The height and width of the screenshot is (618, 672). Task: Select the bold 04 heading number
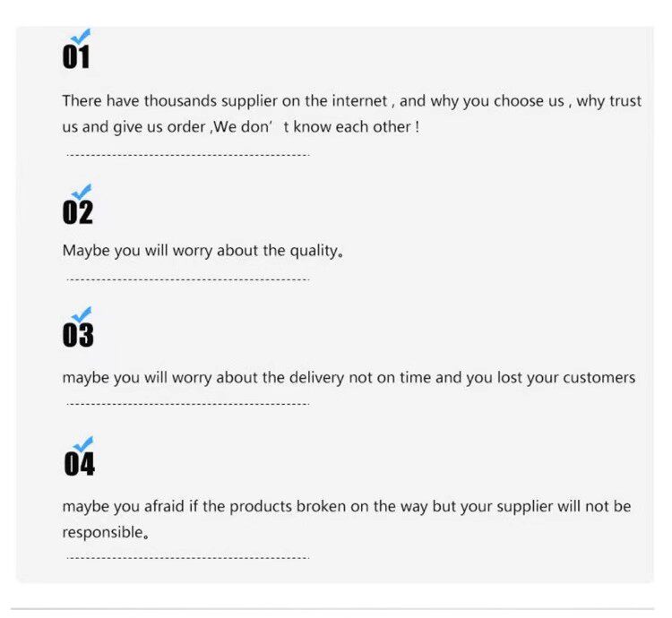point(79,465)
